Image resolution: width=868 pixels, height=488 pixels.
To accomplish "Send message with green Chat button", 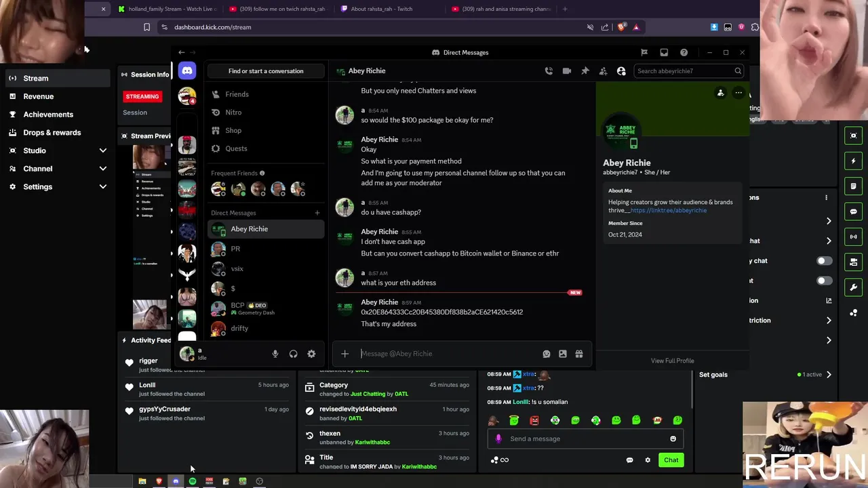I will [x=671, y=460].
